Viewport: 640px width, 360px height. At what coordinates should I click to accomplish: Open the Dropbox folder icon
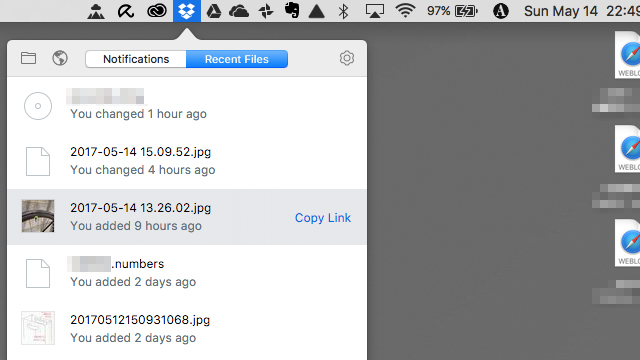(28, 58)
